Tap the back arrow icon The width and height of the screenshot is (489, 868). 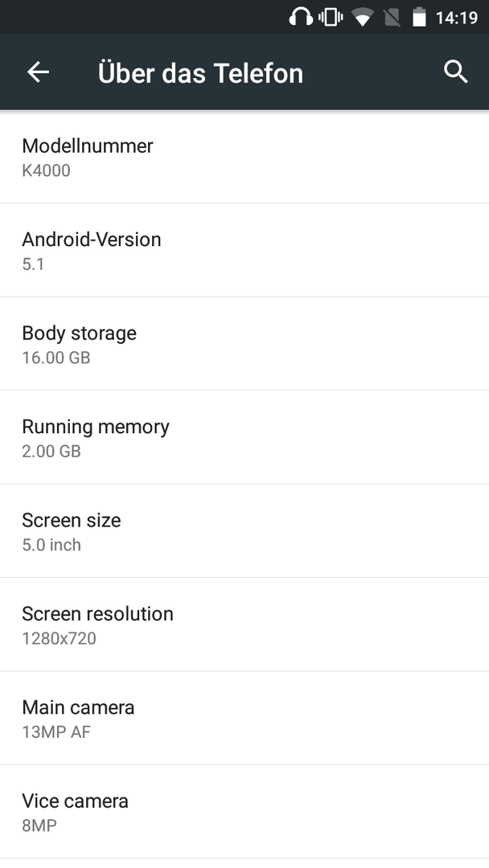(x=39, y=72)
